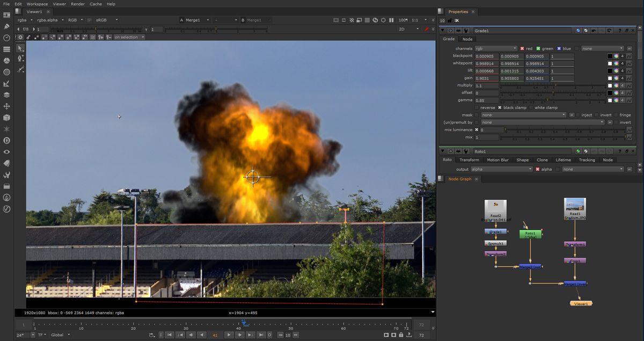Activate the region of interest icon in the Viewer
Screen dimensions: 644x341
tap(344, 19)
